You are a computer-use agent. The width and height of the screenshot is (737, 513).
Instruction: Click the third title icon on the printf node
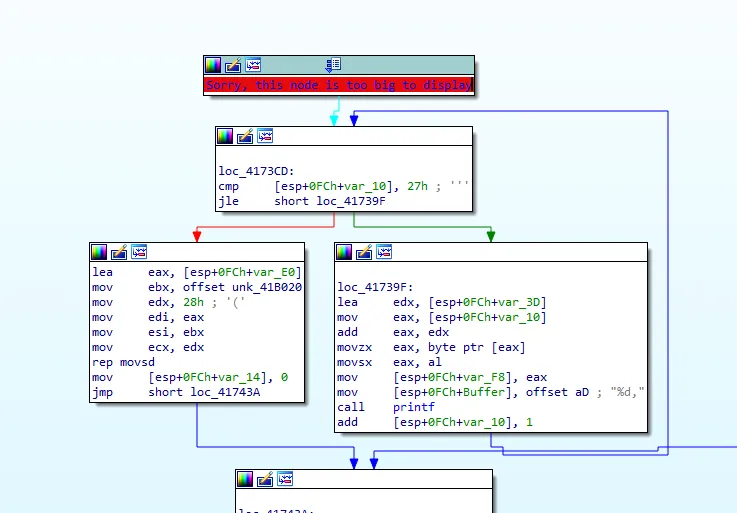click(384, 252)
